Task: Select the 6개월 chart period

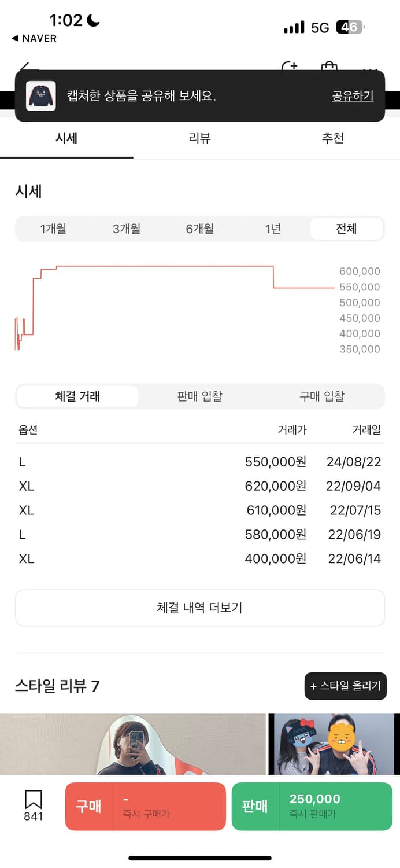Action: [x=200, y=229]
